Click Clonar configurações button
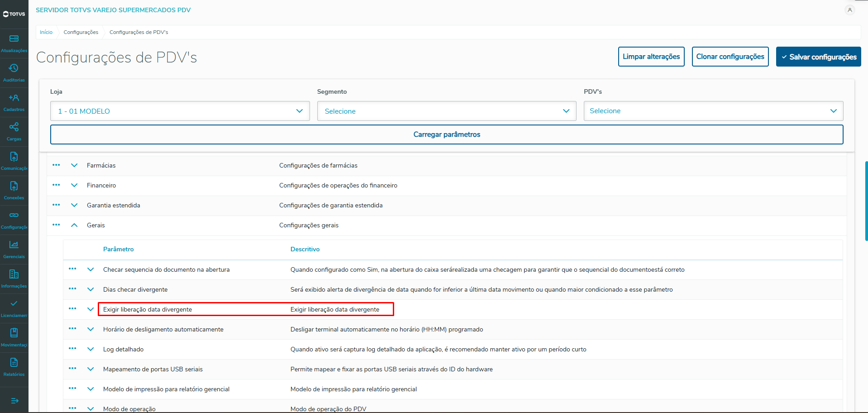The image size is (868, 413). tap(730, 57)
